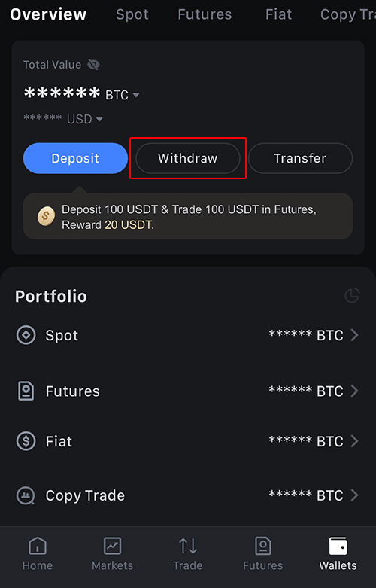Open the portfolio pie chart icon
This screenshot has width=376, height=588.
[352, 295]
